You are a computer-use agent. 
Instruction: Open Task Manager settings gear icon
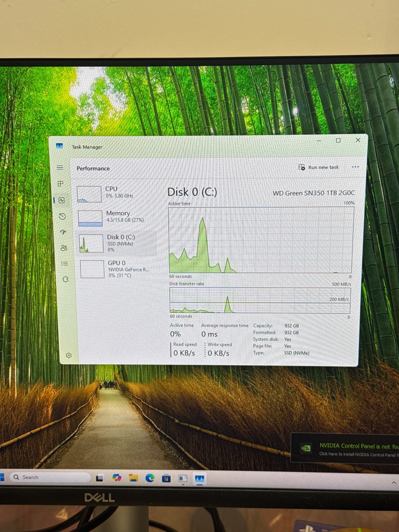point(69,355)
